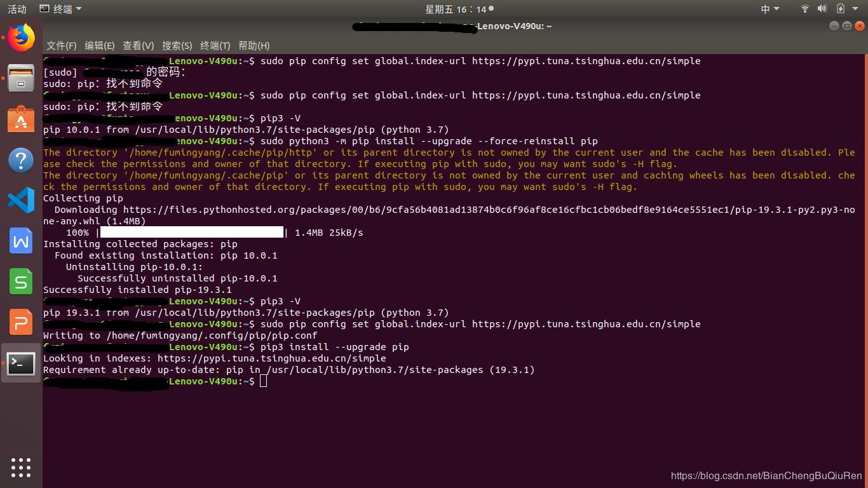Click the Terminal icon in dock

pyautogui.click(x=21, y=363)
